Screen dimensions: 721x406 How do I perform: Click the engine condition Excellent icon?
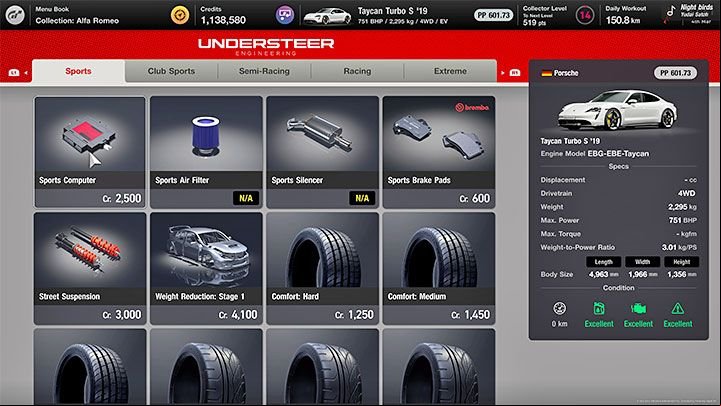pos(638,308)
